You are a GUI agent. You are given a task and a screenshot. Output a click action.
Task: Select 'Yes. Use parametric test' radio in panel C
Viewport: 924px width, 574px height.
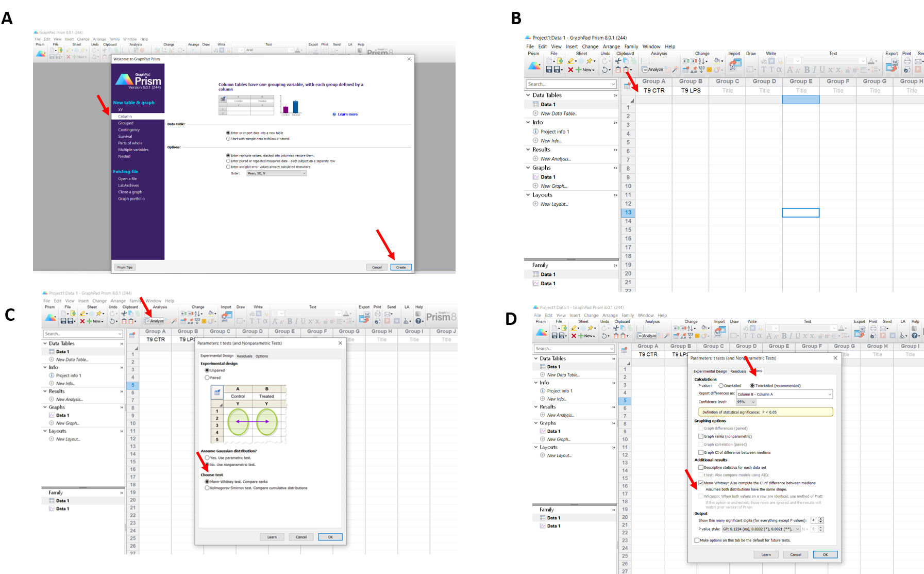(x=207, y=457)
